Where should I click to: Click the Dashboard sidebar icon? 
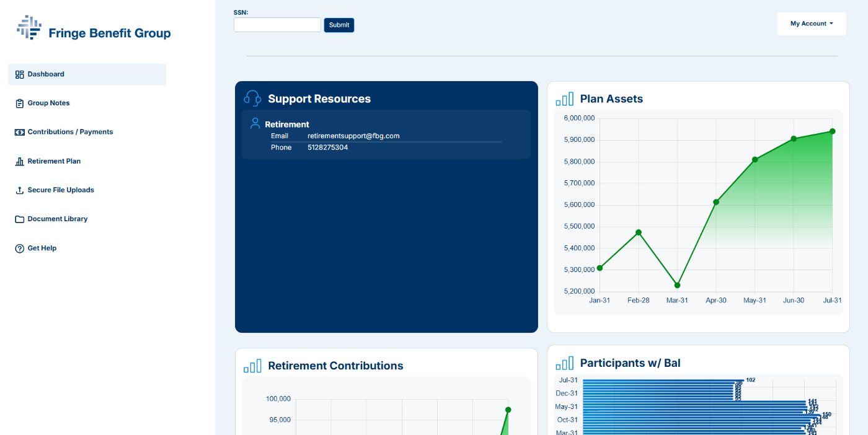pos(19,74)
